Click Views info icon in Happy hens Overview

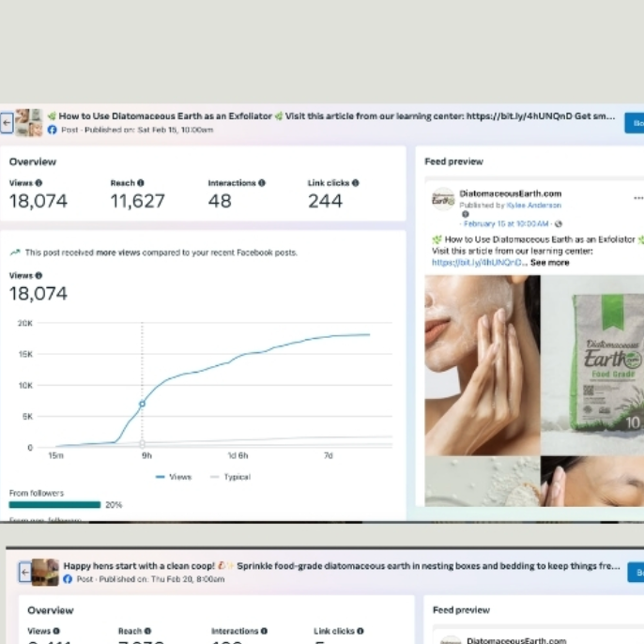56,631
